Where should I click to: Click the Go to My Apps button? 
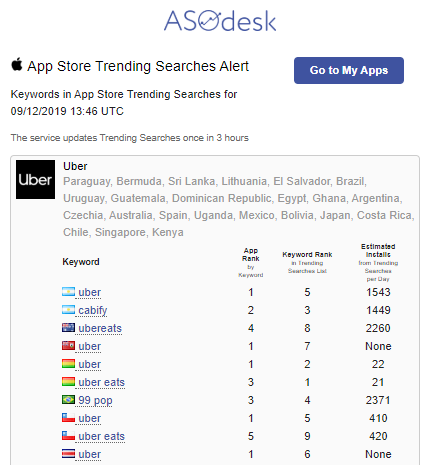(x=349, y=70)
